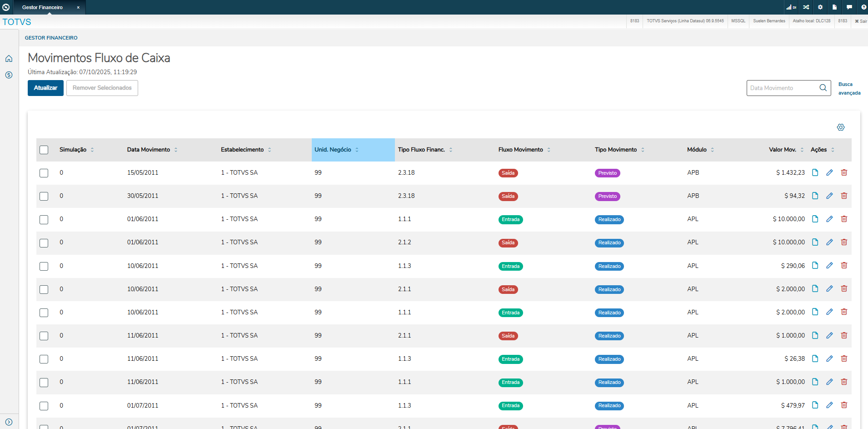Switch to the Gestor Financeiro tab
The width and height of the screenshot is (868, 429).
point(42,7)
